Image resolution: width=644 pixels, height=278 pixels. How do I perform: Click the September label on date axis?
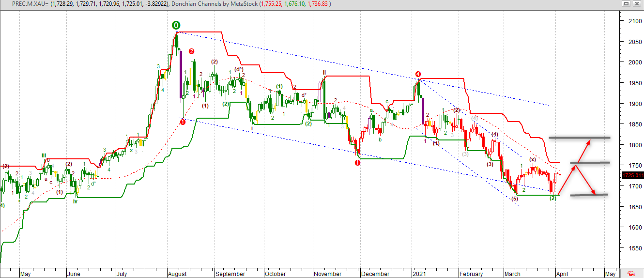[230, 274]
